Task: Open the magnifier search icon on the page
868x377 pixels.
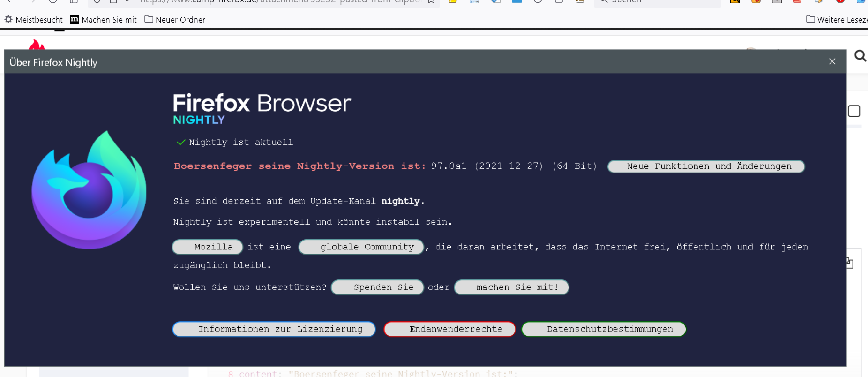Action: coord(860,56)
